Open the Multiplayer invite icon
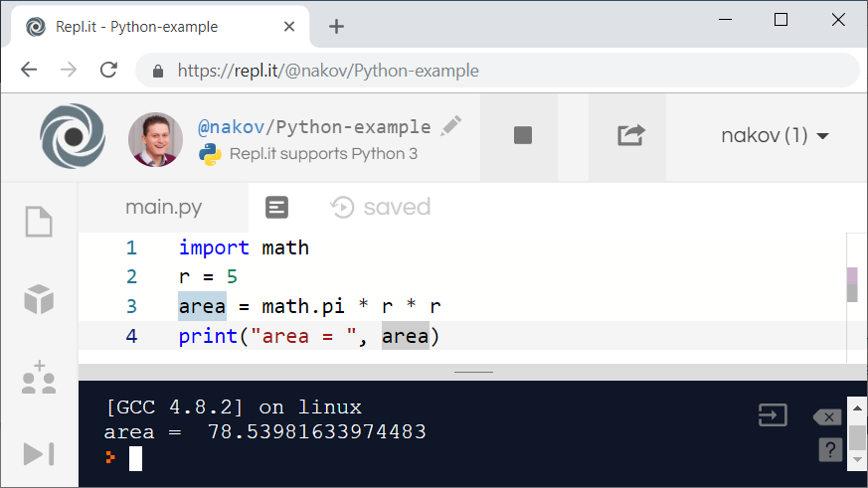The width and height of the screenshot is (868, 488). (x=39, y=377)
